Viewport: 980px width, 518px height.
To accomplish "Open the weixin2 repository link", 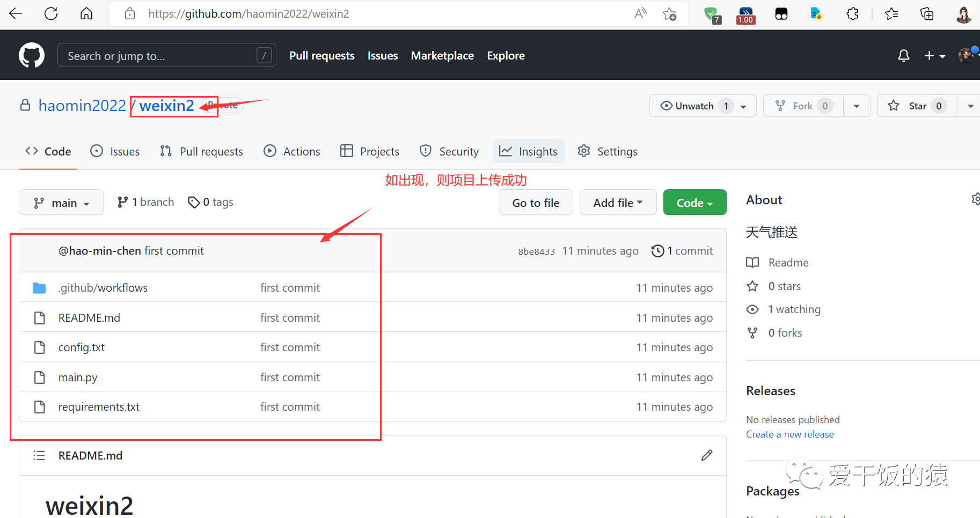I will pyautogui.click(x=167, y=106).
